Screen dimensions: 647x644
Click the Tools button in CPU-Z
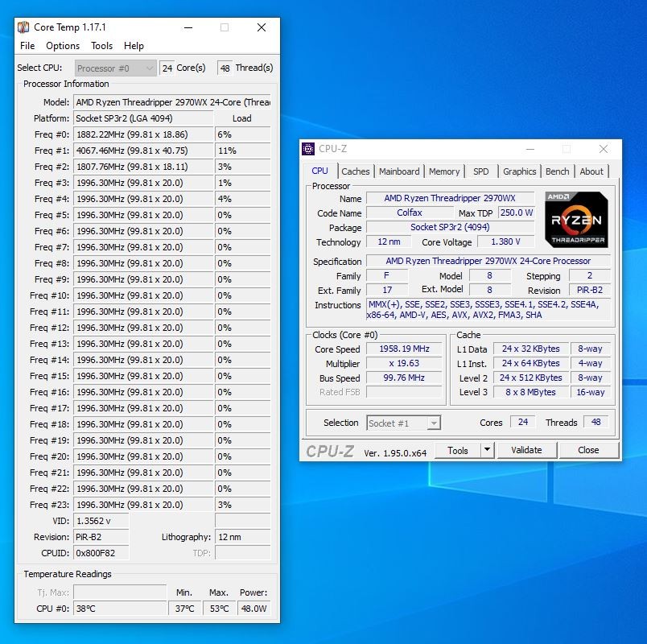click(x=458, y=450)
